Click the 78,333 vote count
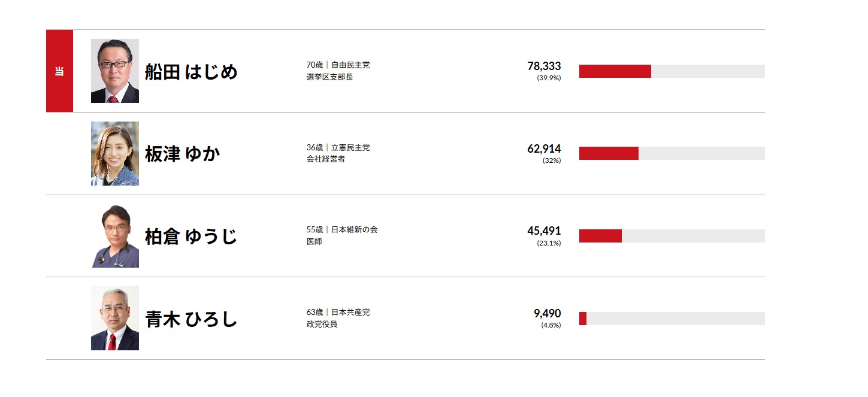 [x=544, y=66]
